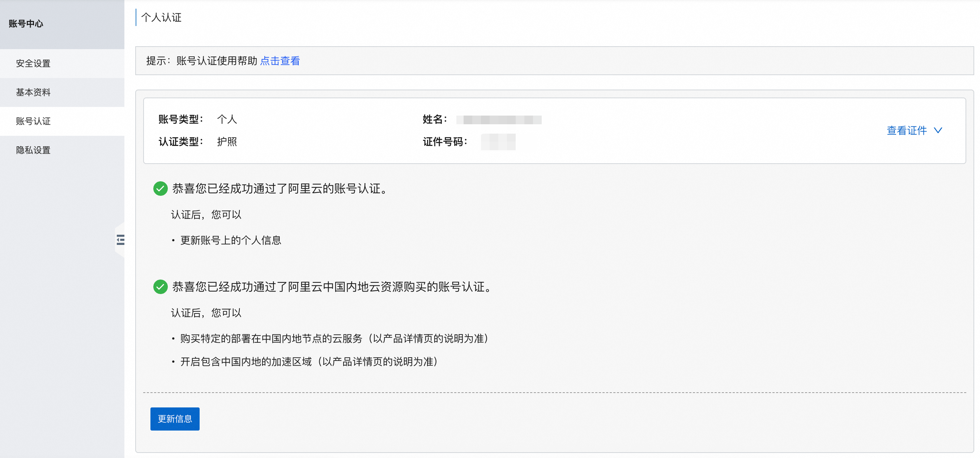Select the 账号认证 sidebar item
This screenshot has height=458, width=980.
[x=34, y=121]
